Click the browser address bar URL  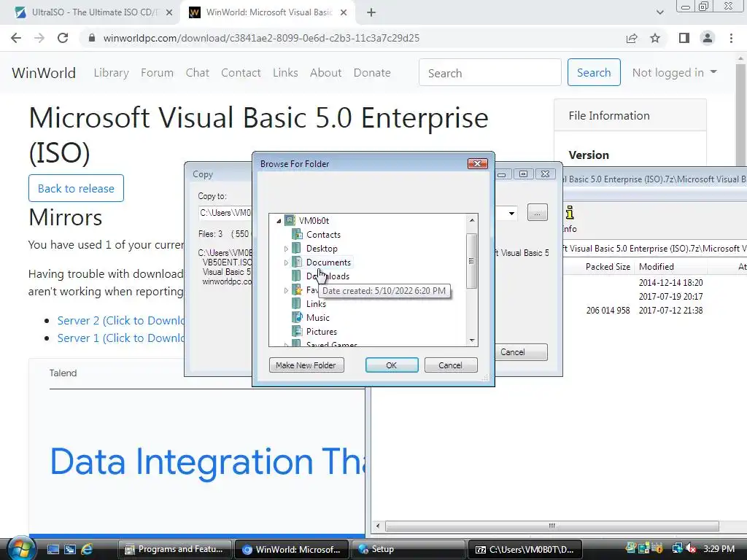262,38
